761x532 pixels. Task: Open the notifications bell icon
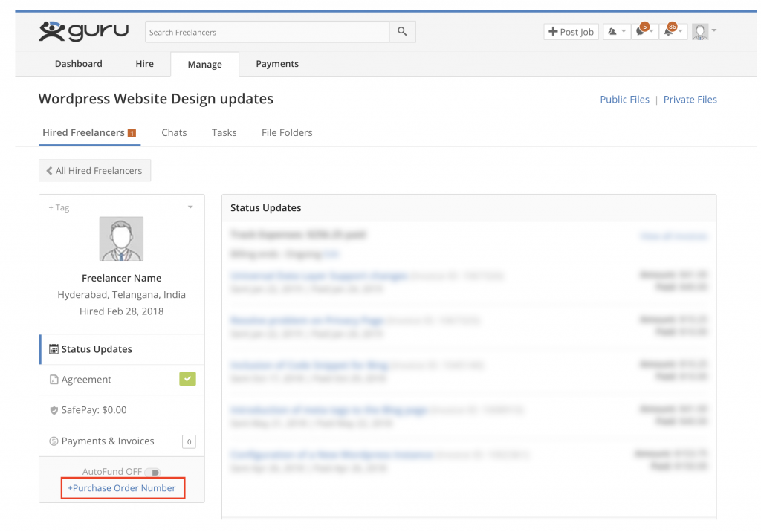click(x=668, y=31)
